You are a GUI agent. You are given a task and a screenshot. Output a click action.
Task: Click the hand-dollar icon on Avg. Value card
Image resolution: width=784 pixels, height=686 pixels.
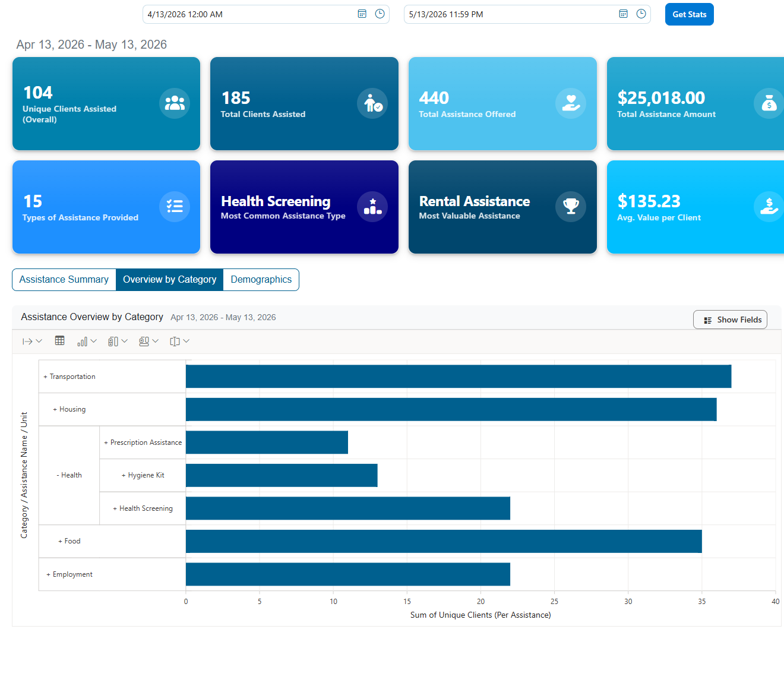point(769,207)
